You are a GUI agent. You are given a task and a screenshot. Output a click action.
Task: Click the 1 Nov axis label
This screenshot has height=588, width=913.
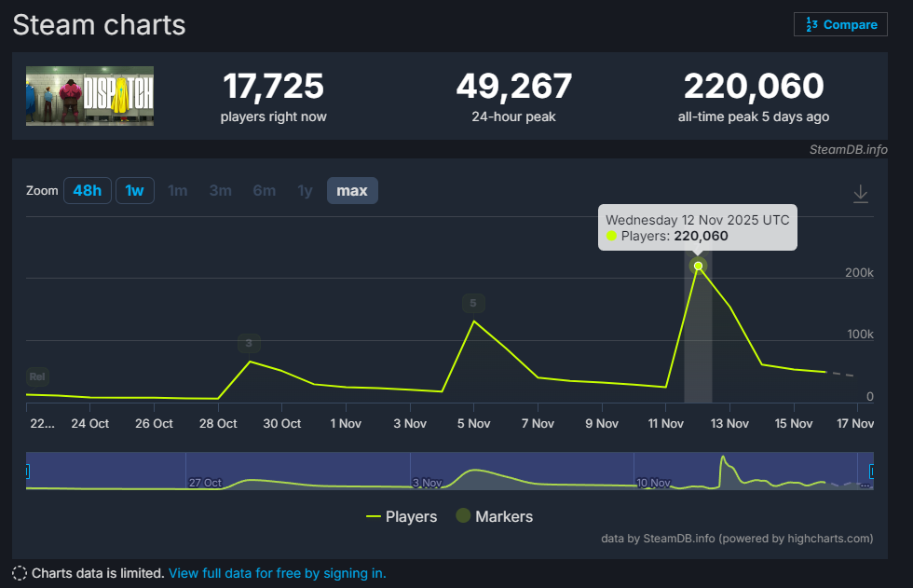click(346, 424)
